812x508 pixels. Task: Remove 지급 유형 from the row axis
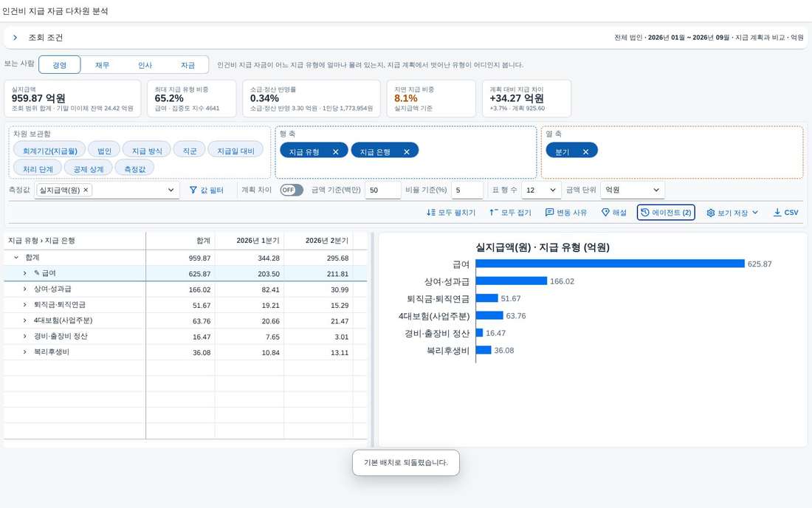336,151
